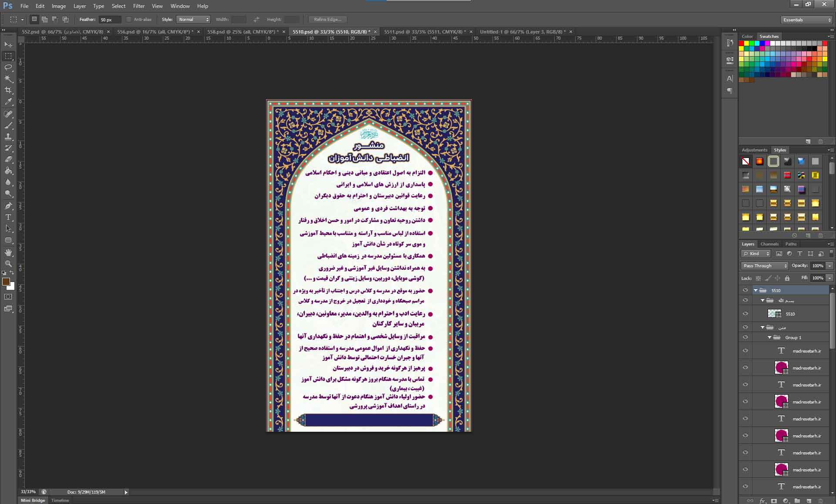The height and width of the screenshot is (504, 836).
Task: Toggle visibility of 5510 image layer
Action: [745, 314]
